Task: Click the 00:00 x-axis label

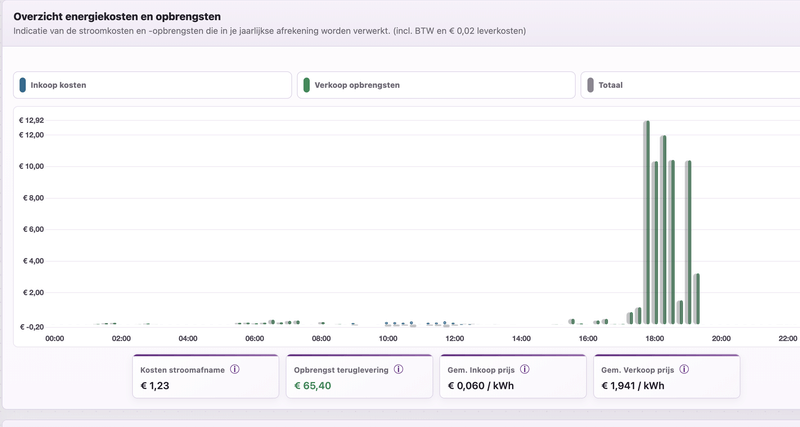Action: coord(55,338)
